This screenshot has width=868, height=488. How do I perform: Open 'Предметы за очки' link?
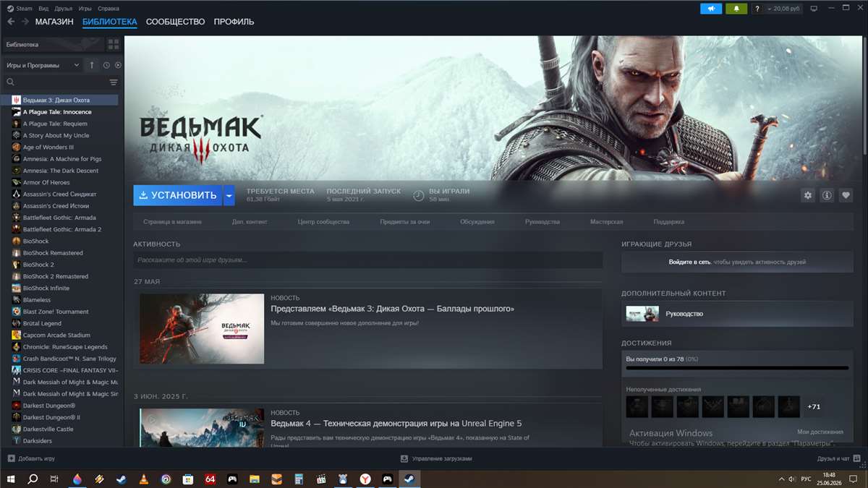405,222
